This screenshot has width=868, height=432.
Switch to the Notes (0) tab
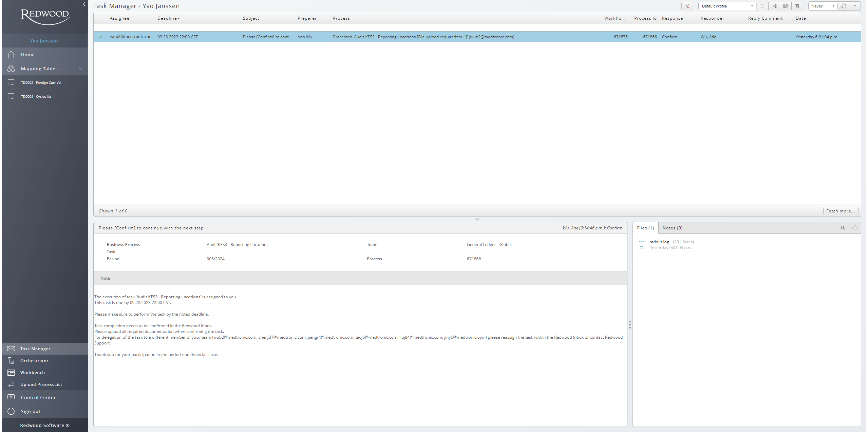(673, 228)
